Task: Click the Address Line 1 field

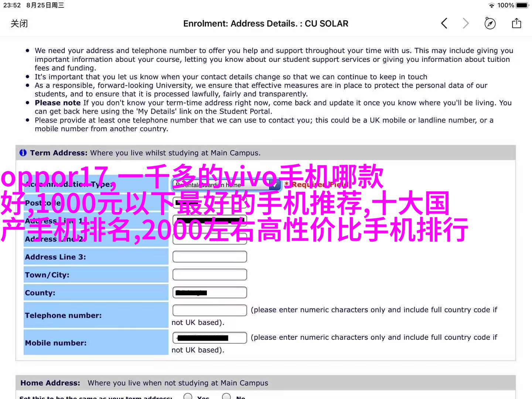Action: point(209,221)
